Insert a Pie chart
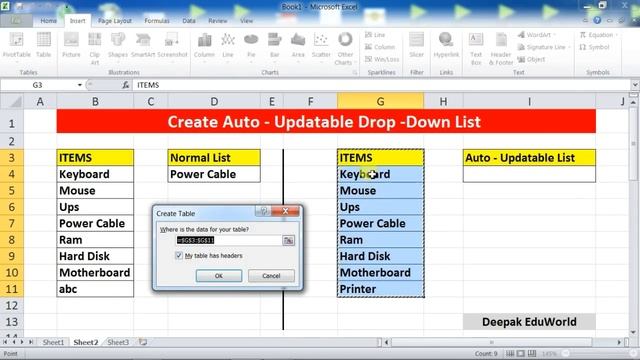Viewport: 640px width, 360px height. pos(251,46)
